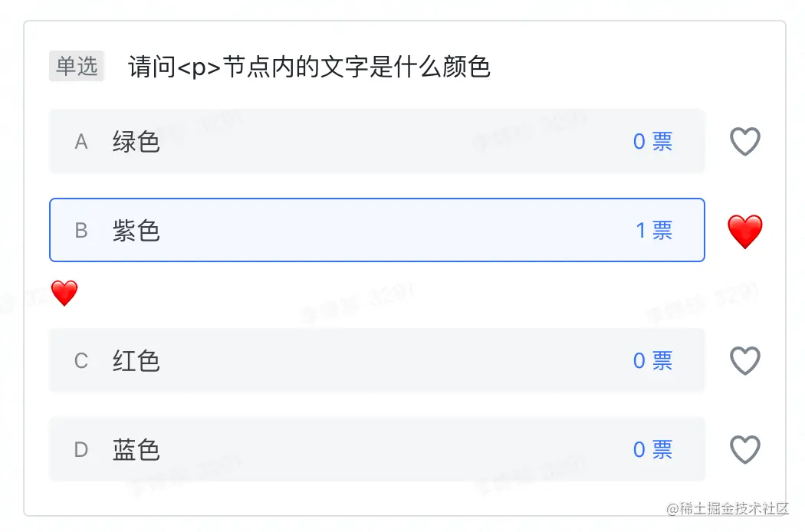The image size is (805, 532).
Task: View the 0 票 count on 蓝色 row
Action: (652, 449)
